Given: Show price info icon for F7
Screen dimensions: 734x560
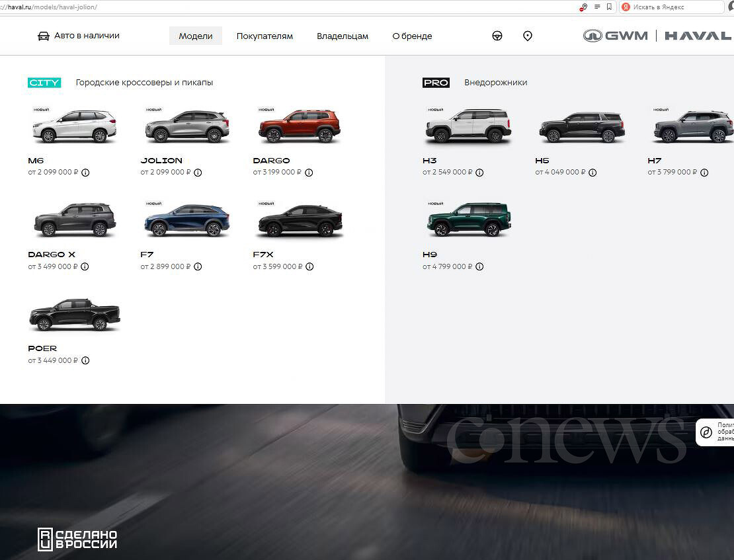Looking at the screenshot, I should [x=198, y=266].
